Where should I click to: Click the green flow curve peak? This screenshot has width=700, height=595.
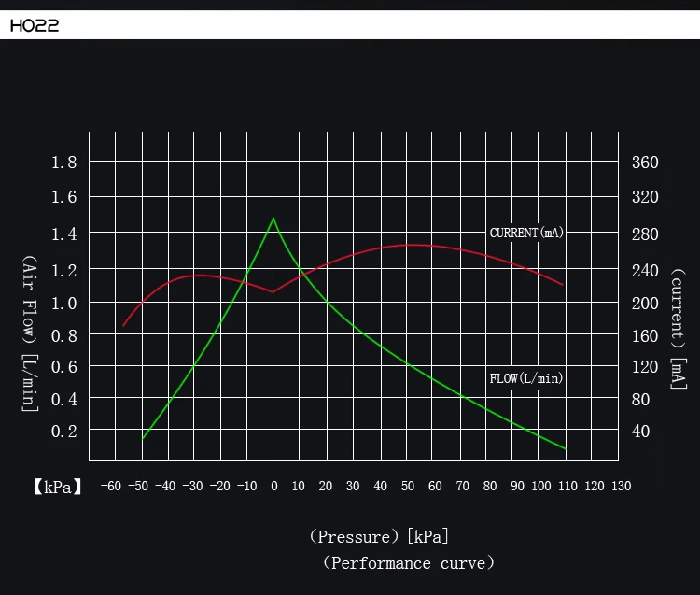(x=273, y=218)
